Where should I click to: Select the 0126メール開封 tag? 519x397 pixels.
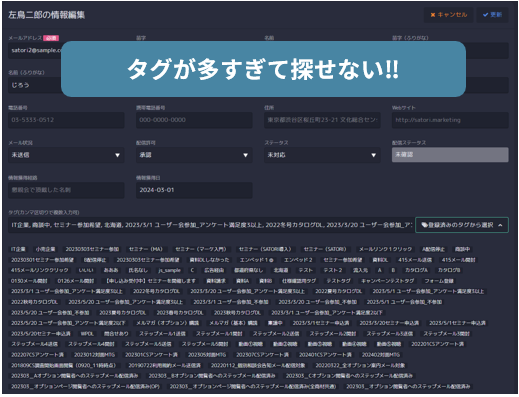click(76, 281)
